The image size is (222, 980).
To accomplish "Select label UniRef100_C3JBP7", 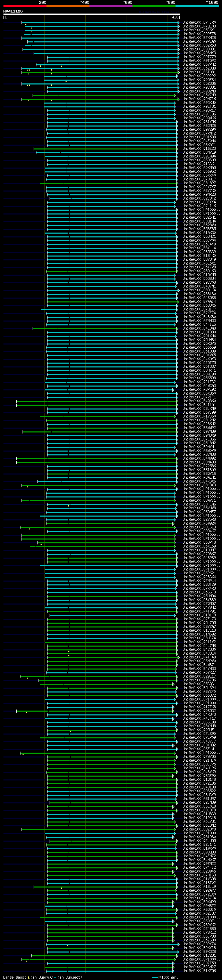I will 199,183.
